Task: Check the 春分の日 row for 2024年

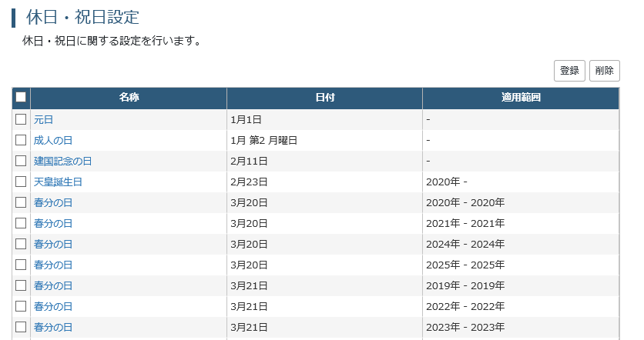Action: pyautogui.click(x=21, y=244)
